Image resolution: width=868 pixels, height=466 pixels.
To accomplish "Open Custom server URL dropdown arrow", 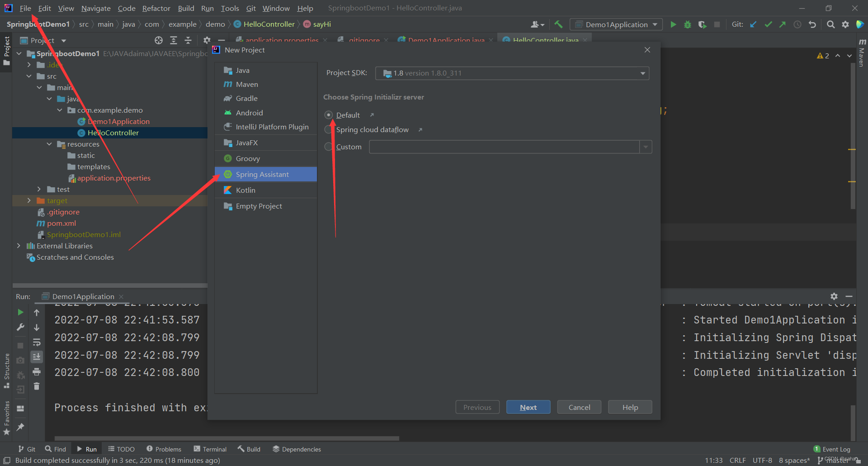I will click(x=646, y=147).
